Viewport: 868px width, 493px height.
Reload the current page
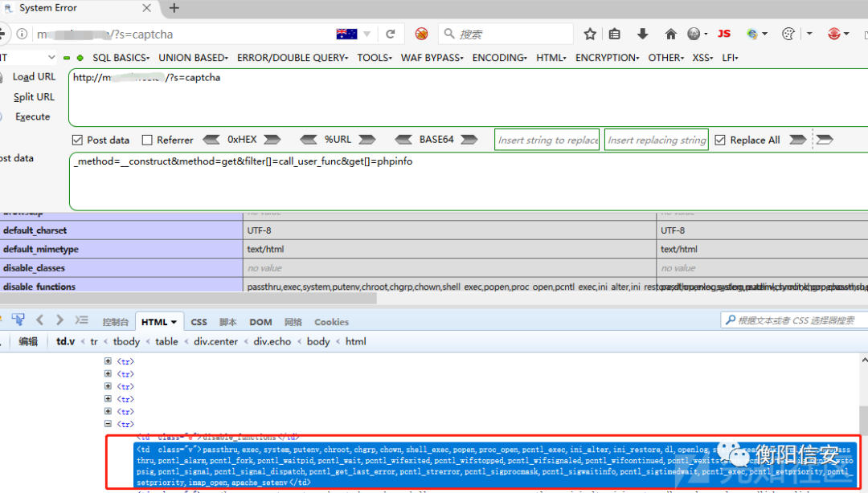tap(391, 34)
